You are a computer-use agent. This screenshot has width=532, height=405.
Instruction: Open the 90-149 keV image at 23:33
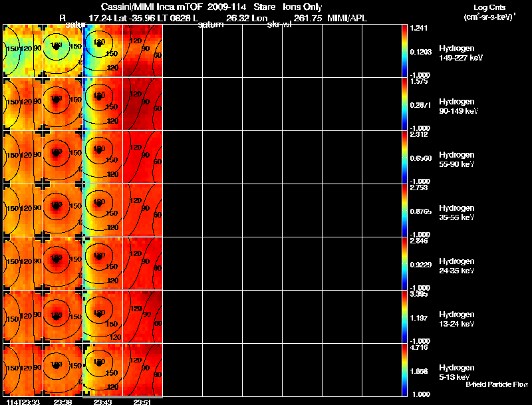(x=23, y=104)
